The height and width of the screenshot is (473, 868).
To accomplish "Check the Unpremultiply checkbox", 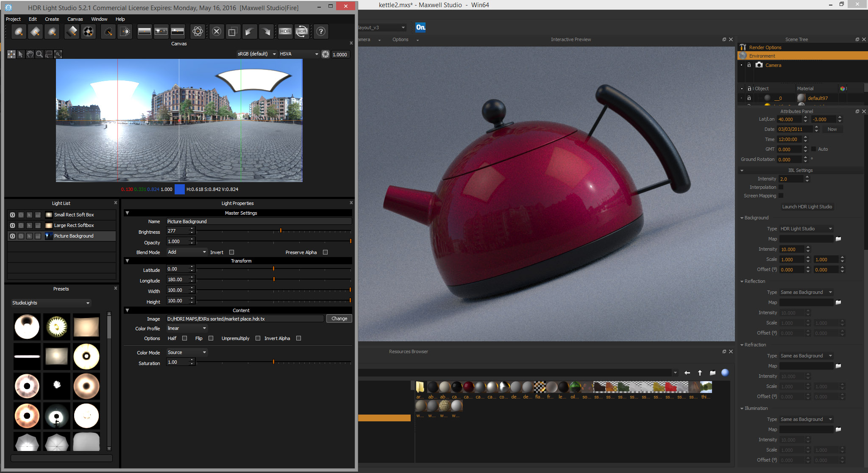I will (258, 338).
